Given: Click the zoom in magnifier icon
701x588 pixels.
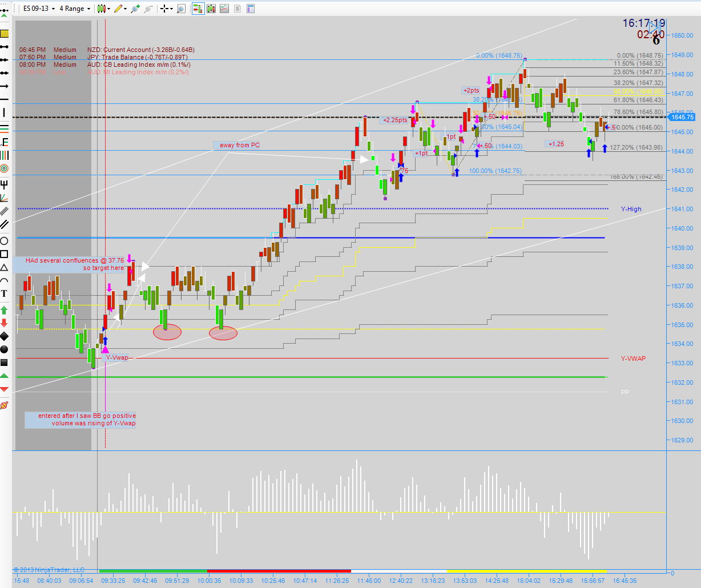Looking at the screenshot, I should [135, 9].
